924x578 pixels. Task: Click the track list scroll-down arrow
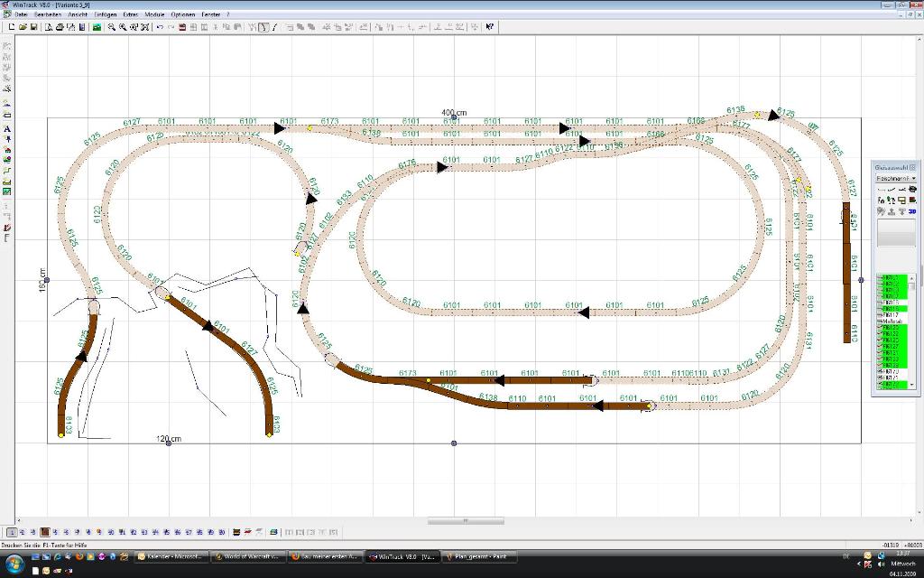[913, 385]
